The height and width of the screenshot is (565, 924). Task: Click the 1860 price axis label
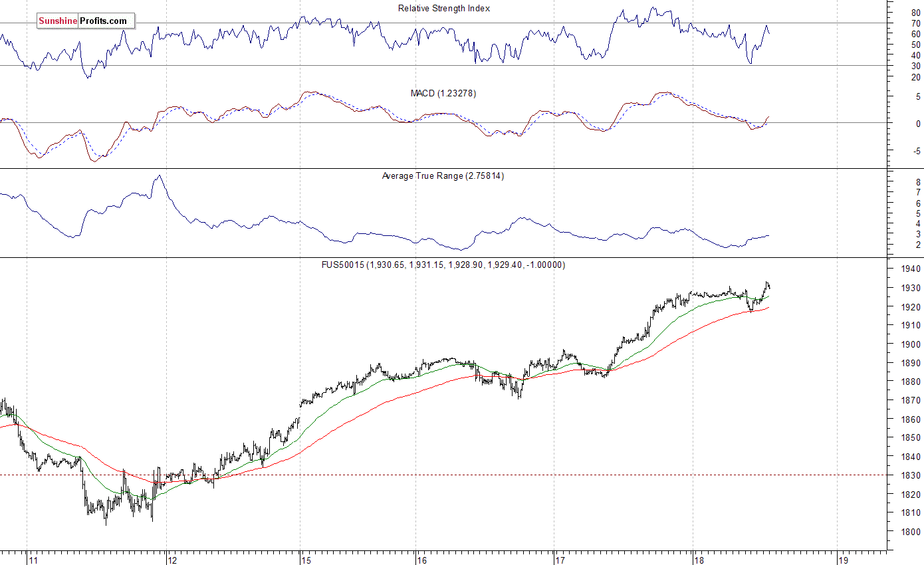point(909,420)
